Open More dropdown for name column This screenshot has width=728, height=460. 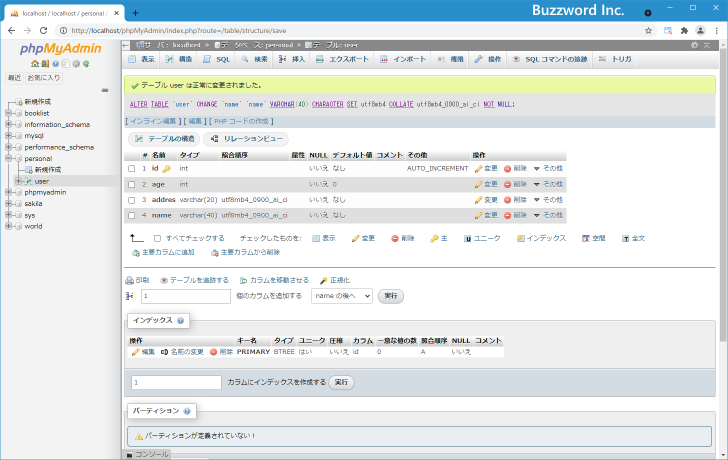(x=548, y=215)
